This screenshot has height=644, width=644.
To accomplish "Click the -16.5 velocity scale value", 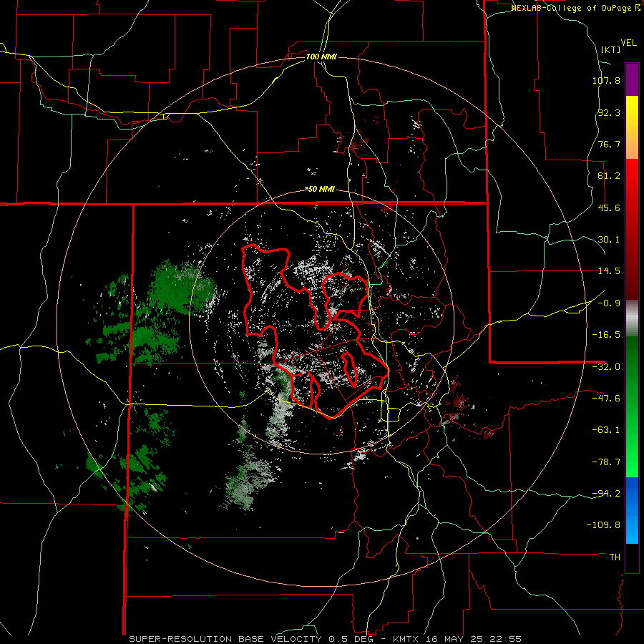I will (606, 335).
